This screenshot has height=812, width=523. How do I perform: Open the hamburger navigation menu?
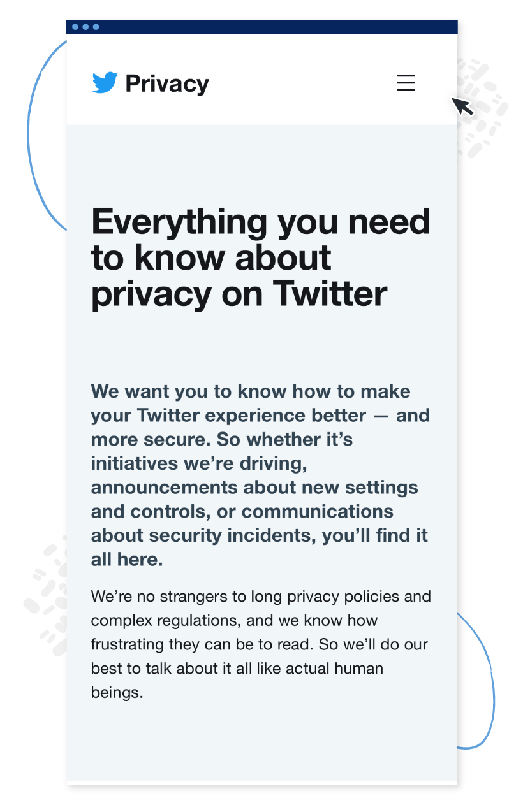click(406, 83)
